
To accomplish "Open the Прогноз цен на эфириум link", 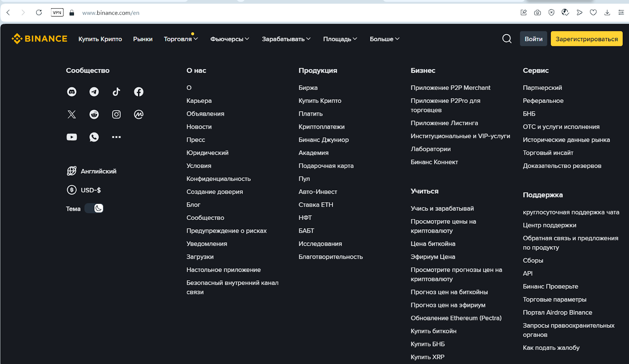I will click(448, 305).
